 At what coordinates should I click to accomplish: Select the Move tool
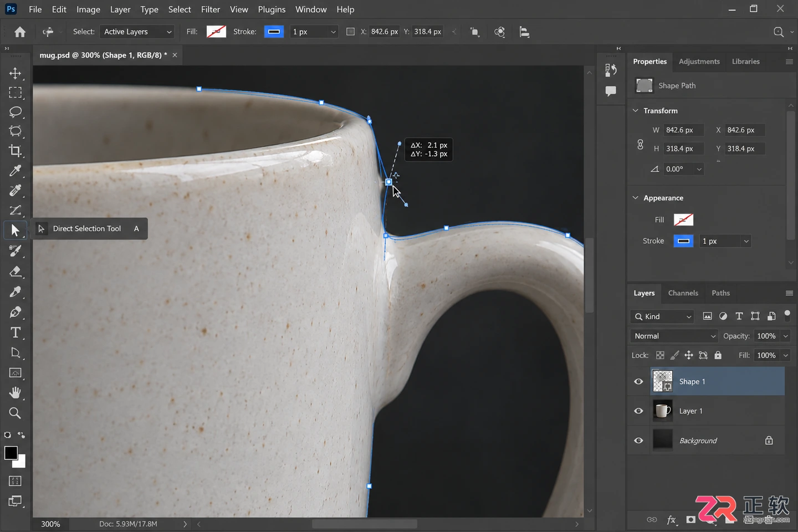coord(15,73)
